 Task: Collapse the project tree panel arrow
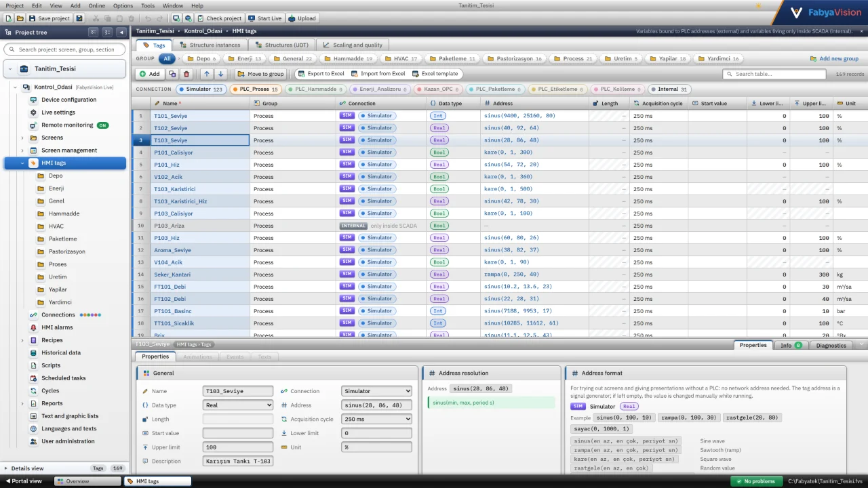[121, 32]
